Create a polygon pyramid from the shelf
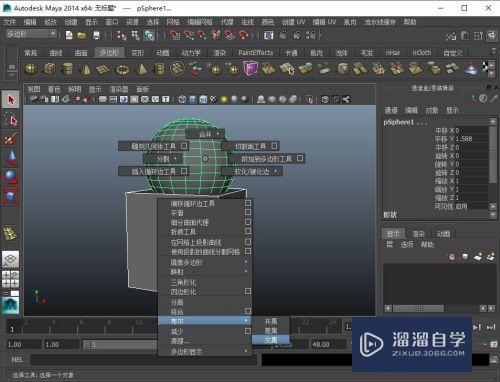The height and width of the screenshot is (382, 500). (141, 69)
